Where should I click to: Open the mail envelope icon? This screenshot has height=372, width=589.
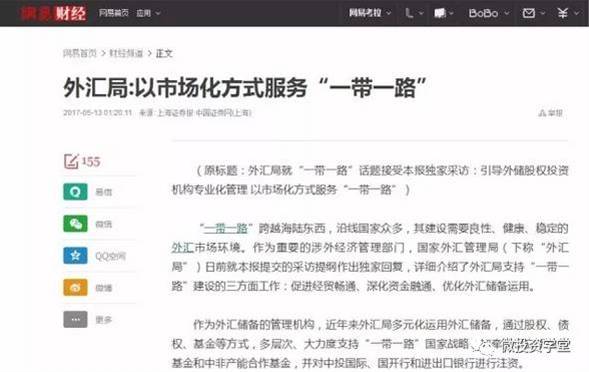[529, 13]
